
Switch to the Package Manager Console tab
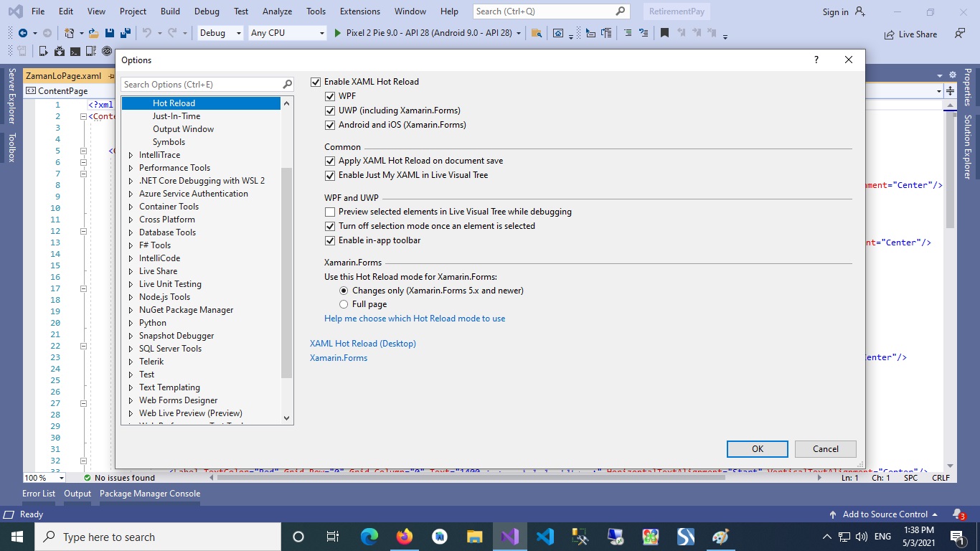pyautogui.click(x=149, y=494)
